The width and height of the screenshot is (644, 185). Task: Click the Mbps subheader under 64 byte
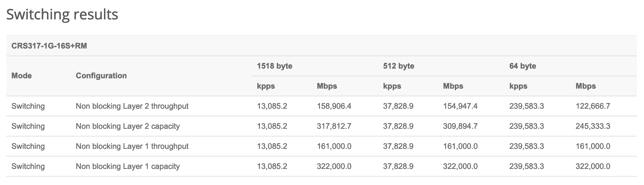(586, 86)
